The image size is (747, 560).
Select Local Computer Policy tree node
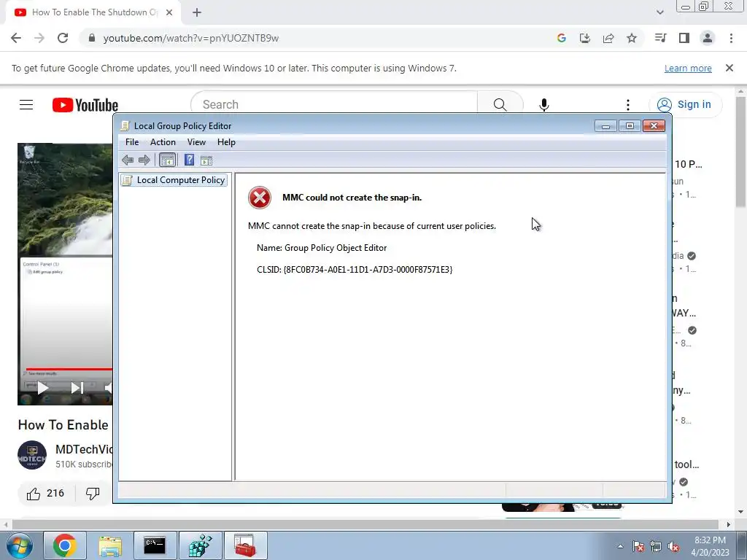(174, 180)
